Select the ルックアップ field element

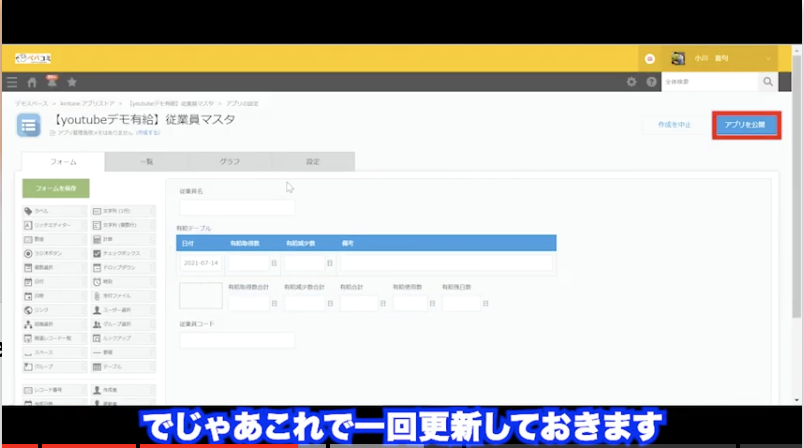(122, 339)
